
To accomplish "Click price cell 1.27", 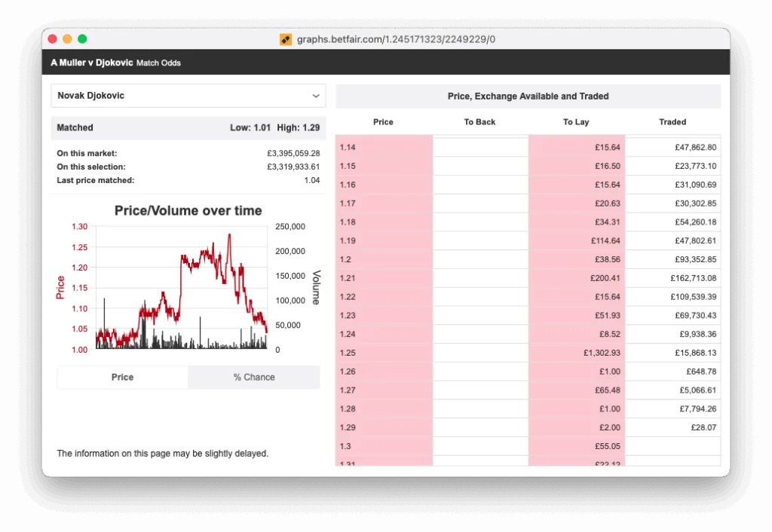I will pos(384,390).
